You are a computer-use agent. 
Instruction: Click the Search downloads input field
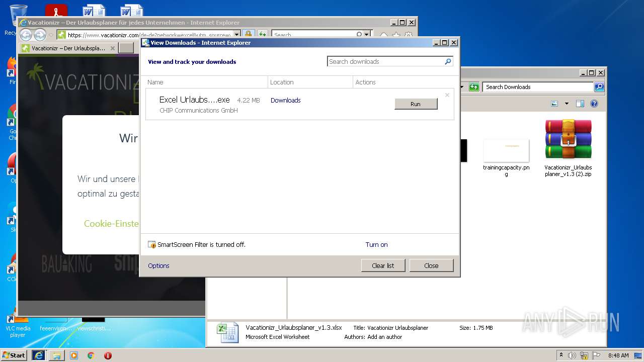[385, 61]
